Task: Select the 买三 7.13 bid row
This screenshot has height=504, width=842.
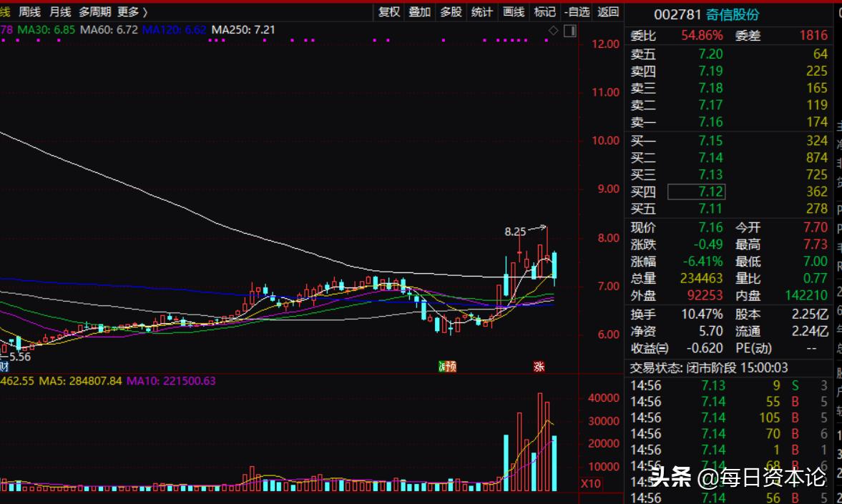Action: (x=729, y=175)
